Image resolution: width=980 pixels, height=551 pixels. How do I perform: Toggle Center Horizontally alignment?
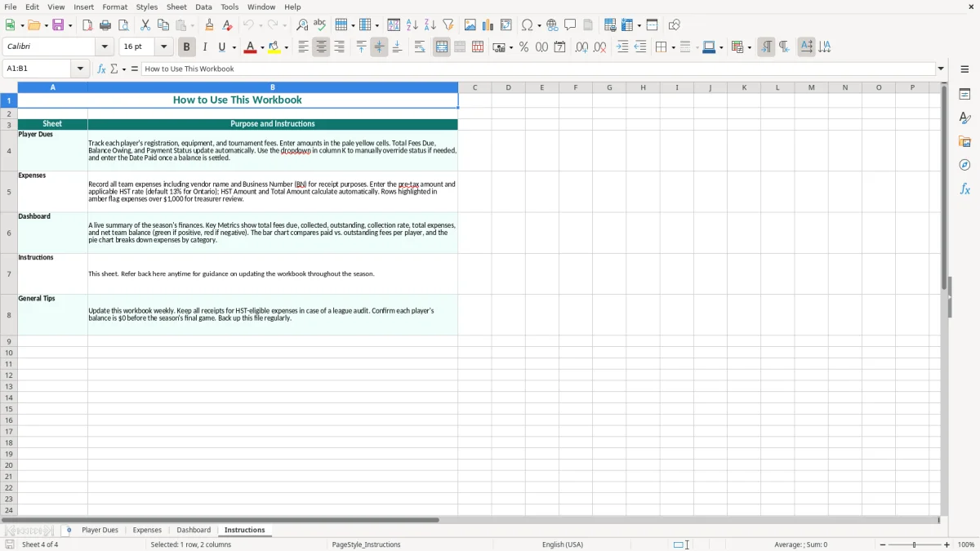tap(321, 47)
